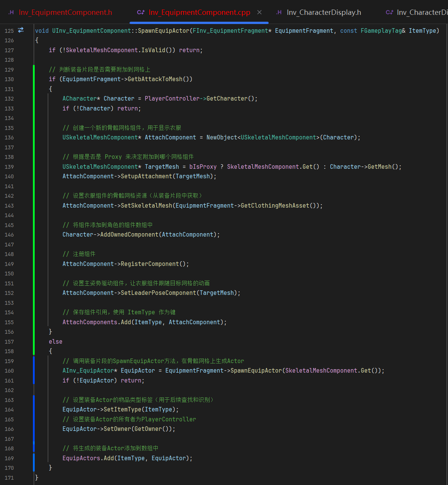The width and height of the screenshot is (448, 485).
Task: Click line number 171 in the gutter
Action: point(9,478)
